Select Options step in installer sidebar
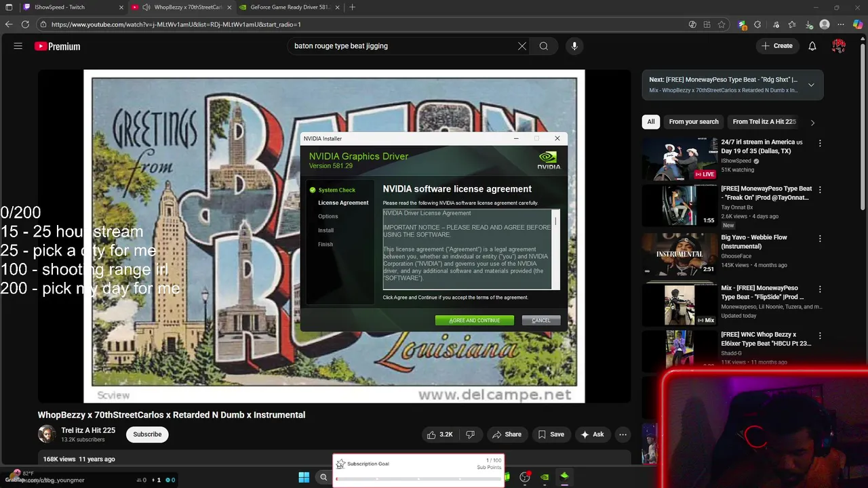 (x=328, y=216)
